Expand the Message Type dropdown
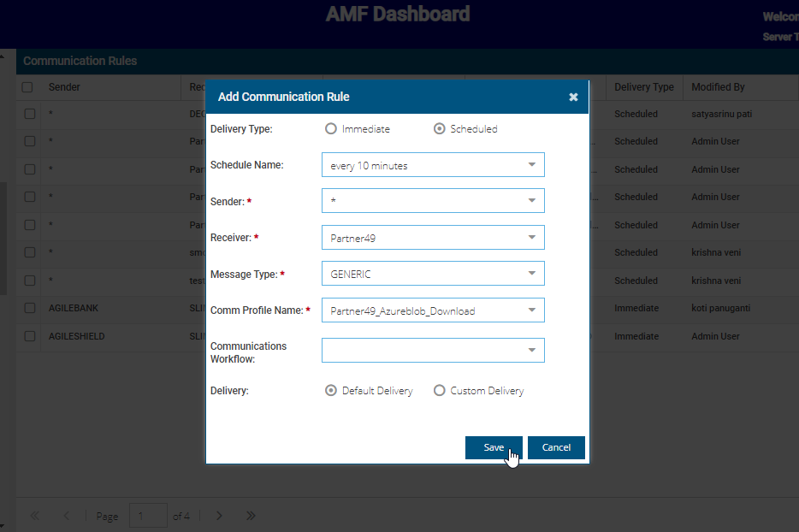Viewport: 799px width, 532px height. coord(531,274)
